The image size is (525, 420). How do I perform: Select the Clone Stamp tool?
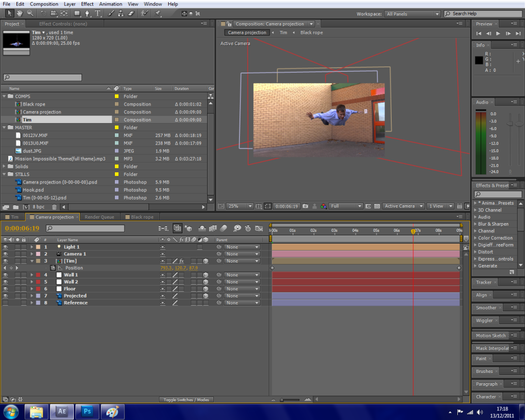tap(121, 13)
